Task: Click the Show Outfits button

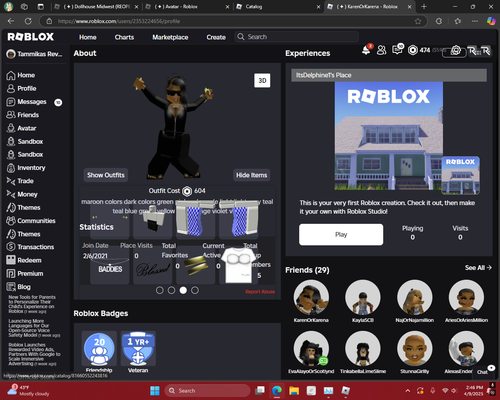Action: click(106, 175)
